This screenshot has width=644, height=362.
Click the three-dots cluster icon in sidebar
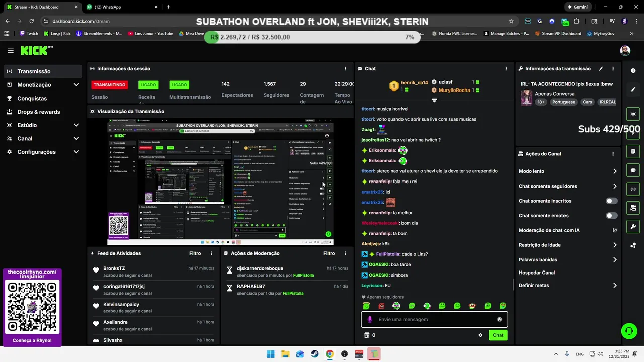point(633,245)
